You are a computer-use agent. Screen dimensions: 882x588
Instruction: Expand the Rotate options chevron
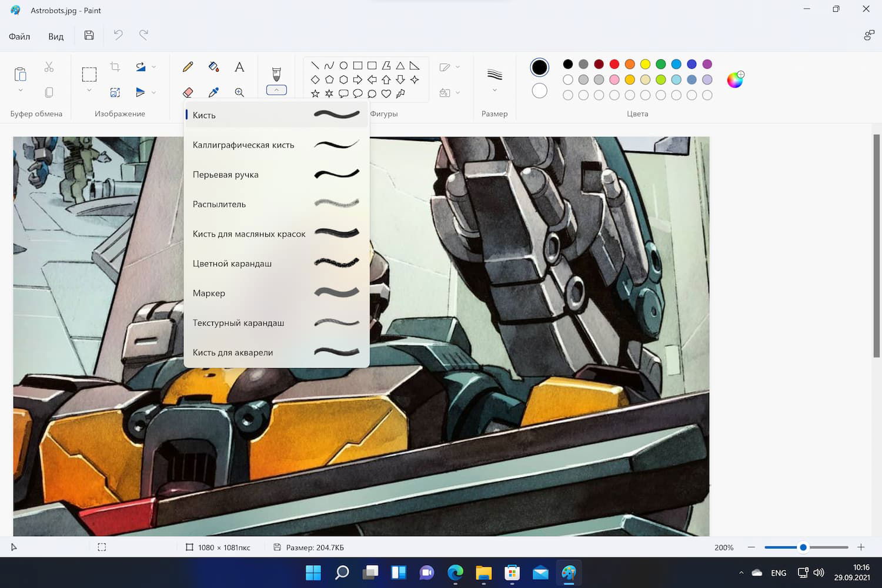pos(154,67)
